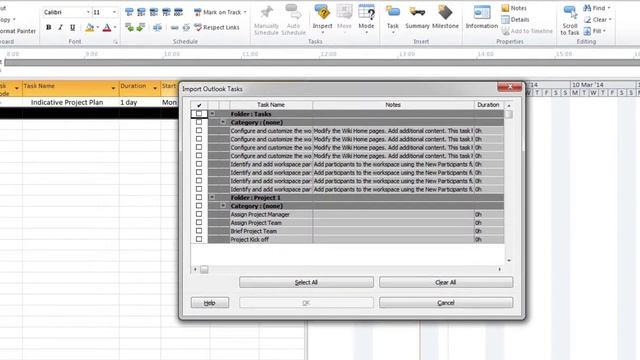The image size is (640, 360).
Task: Click the Link Tasks chain icon
Action: pos(174,27)
